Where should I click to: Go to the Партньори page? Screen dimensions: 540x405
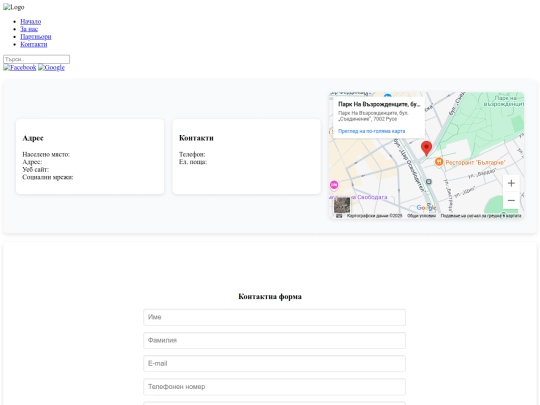(x=36, y=37)
